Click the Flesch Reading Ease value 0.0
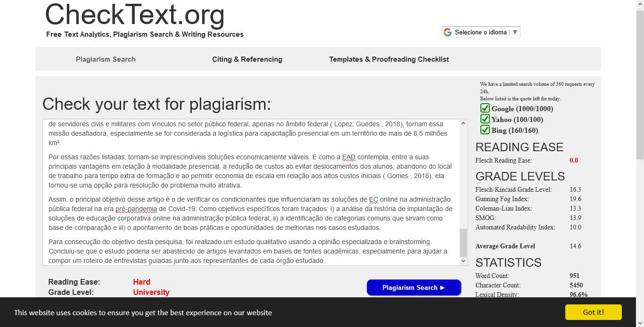The height and width of the screenshot is (327, 644). click(x=574, y=160)
